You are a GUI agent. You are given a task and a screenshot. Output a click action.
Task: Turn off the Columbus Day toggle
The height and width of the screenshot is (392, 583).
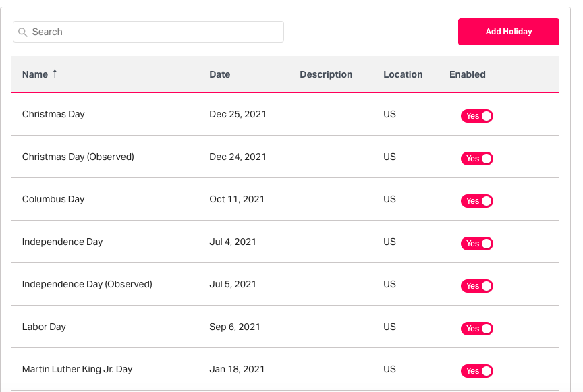coord(477,201)
